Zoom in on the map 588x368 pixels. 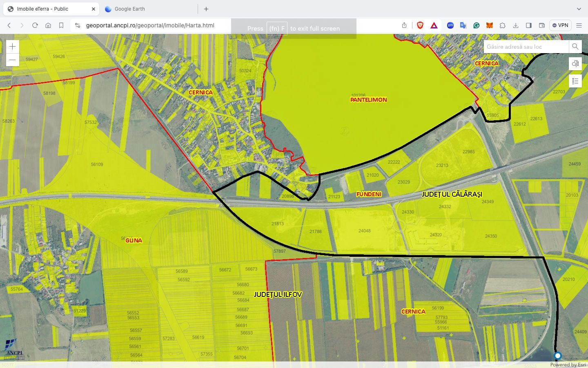coord(12,47)
